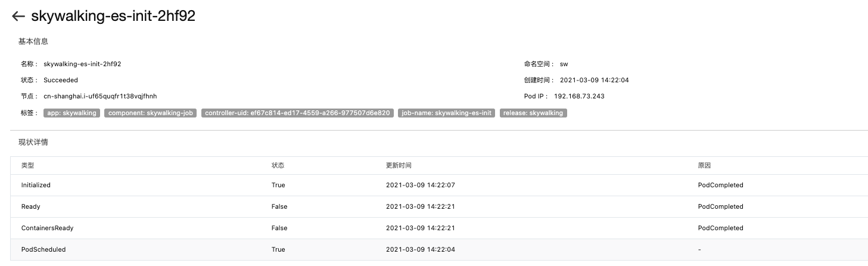868x266 pixels.
Task: Click the Pod IP 192.168.73.243
Action: tap(579, 96)
